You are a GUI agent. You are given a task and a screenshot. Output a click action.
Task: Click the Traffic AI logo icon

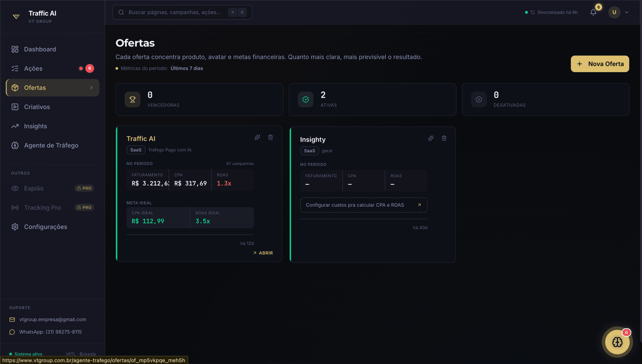tap(16, 16)
